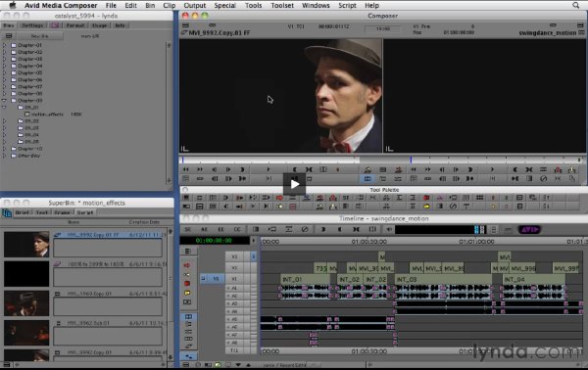The width and height of the screenshot is (588, 370).
Task: Open the Special menu
Action: click(224, 5)
